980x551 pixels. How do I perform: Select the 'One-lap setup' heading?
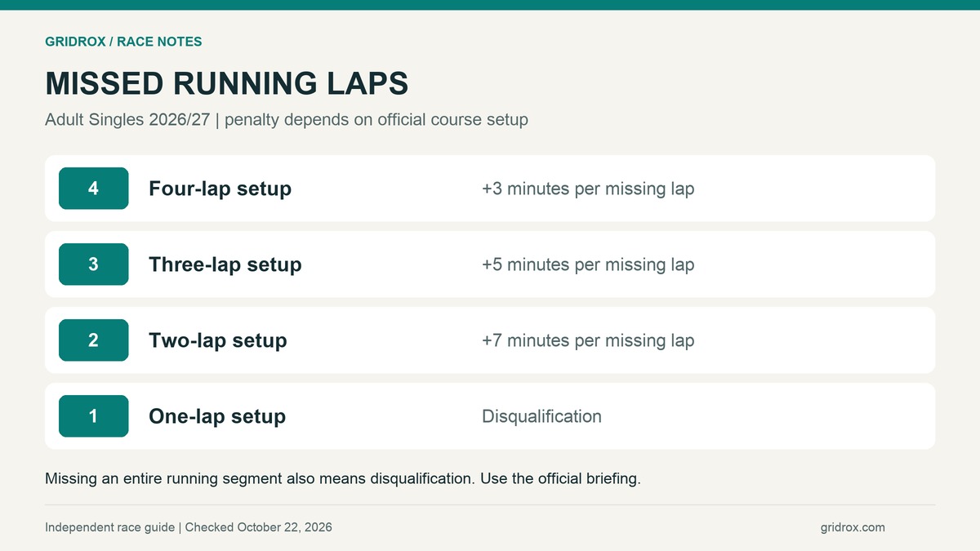tap(217, 416)
